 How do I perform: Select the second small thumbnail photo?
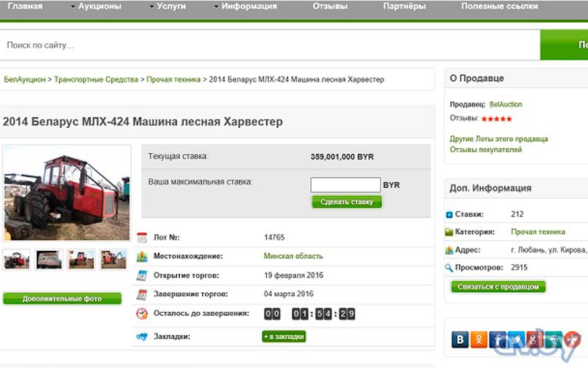point(49,260)
